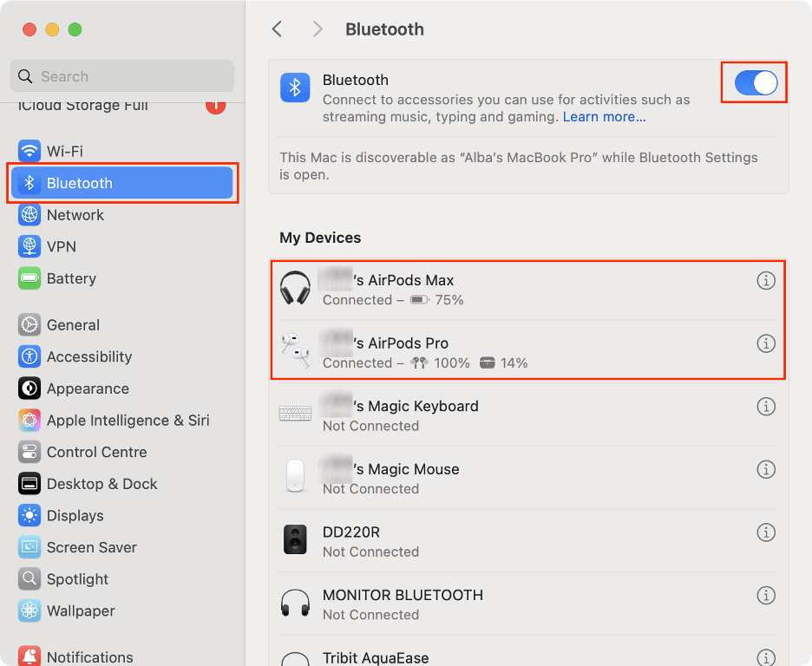Click the Spotlight magnifier icon in sidebar
Viewport: 812px width, 666px height.
pos(29,579)
